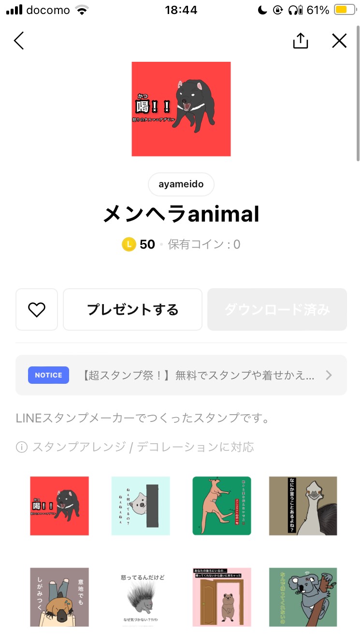Tap the back arrow icon

click(x=19, y=41)
